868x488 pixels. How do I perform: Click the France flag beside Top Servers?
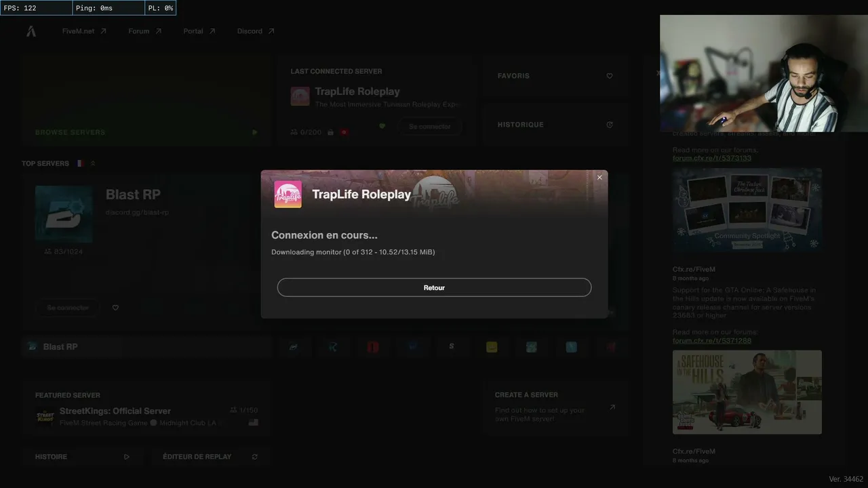[80, 163]
